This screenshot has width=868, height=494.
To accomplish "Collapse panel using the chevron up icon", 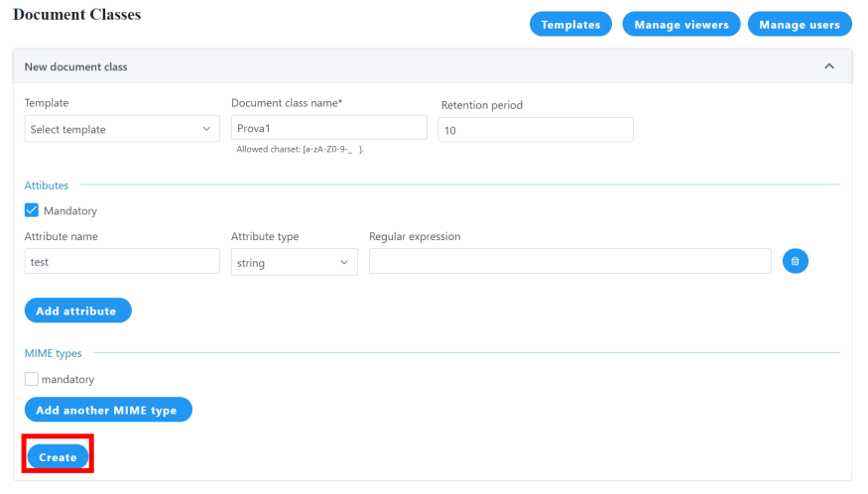I will point(829,66).
